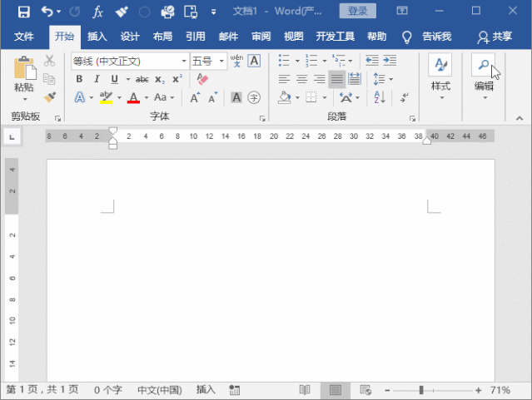532x400 pixels.
Task: Switch to Print Layout view in the status bar
Action: pos(336,390)
